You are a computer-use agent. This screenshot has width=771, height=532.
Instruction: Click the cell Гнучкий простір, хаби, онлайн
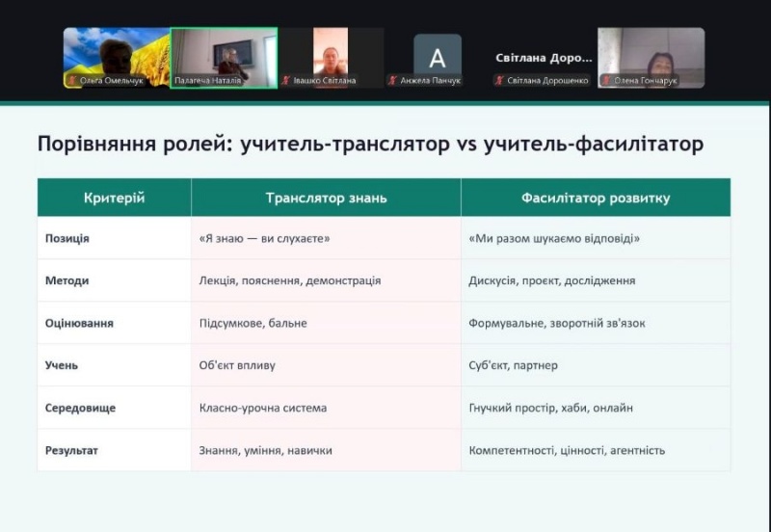(550, 408)
